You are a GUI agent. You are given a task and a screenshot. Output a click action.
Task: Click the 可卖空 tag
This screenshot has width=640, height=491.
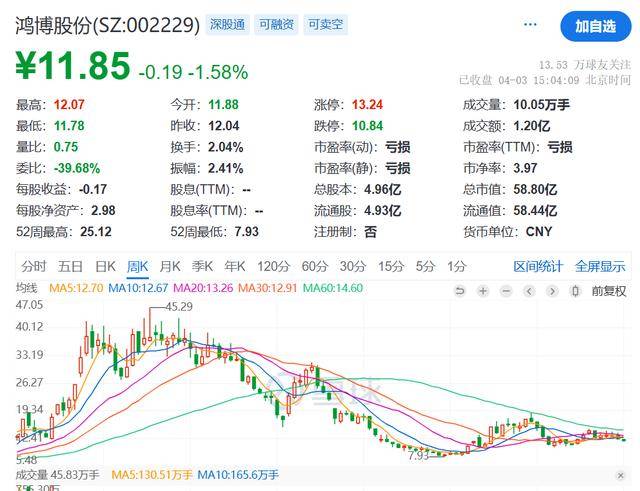[x=325, y=24]
